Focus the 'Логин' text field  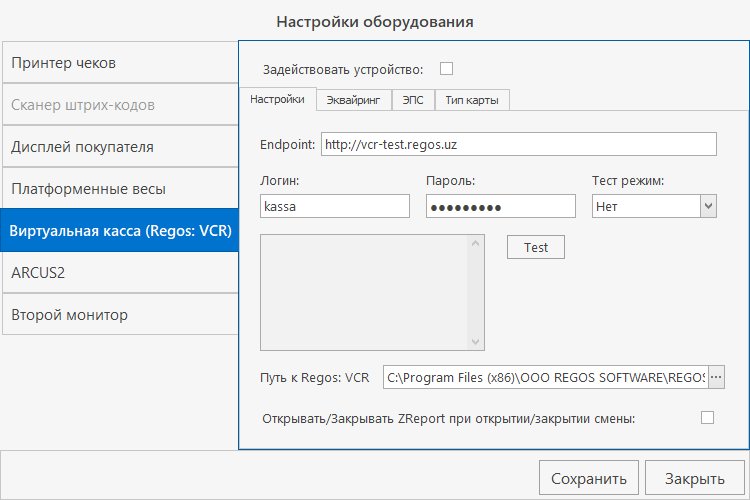334,206
